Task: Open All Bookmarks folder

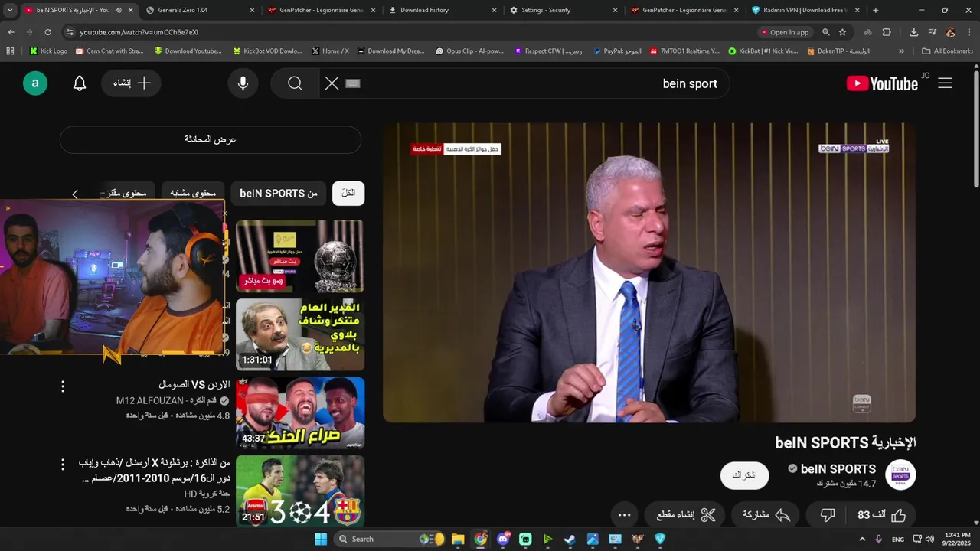Action: [x=948, y=51]
